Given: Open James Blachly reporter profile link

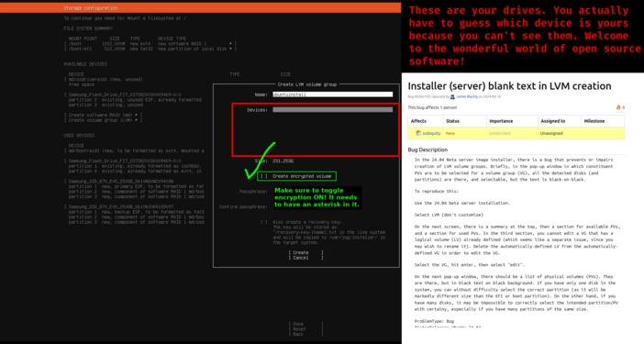Looking at the screenshot, I should [467, 97].
